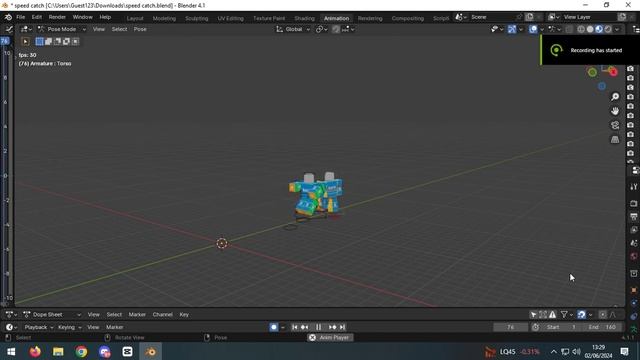Open object visibility and selectability dropdown

(x=497, y=29)
